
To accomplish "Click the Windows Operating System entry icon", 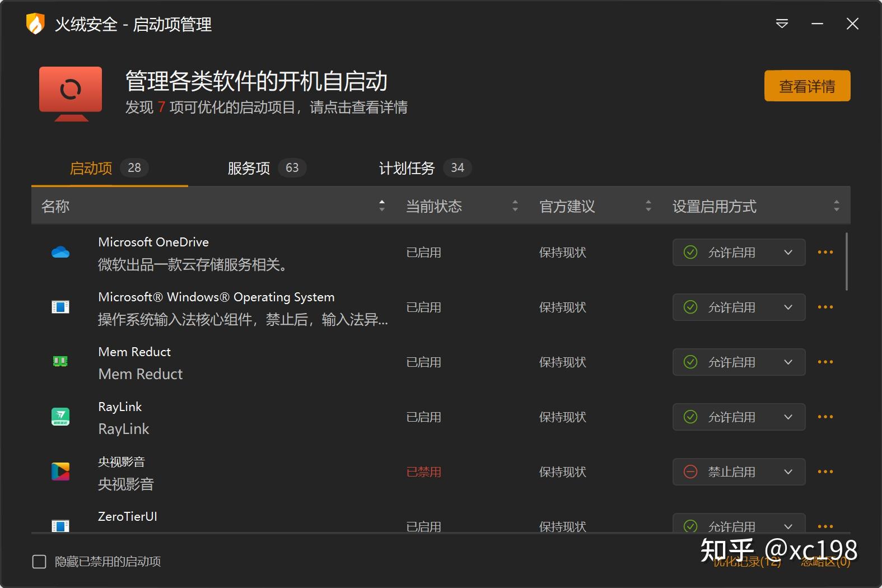I will coord(60,307).
